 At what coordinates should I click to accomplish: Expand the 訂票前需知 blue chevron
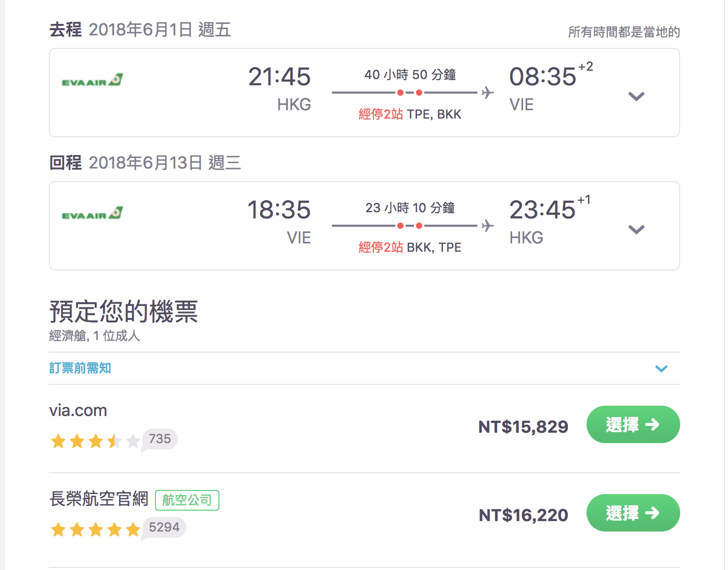coord(661,369)
